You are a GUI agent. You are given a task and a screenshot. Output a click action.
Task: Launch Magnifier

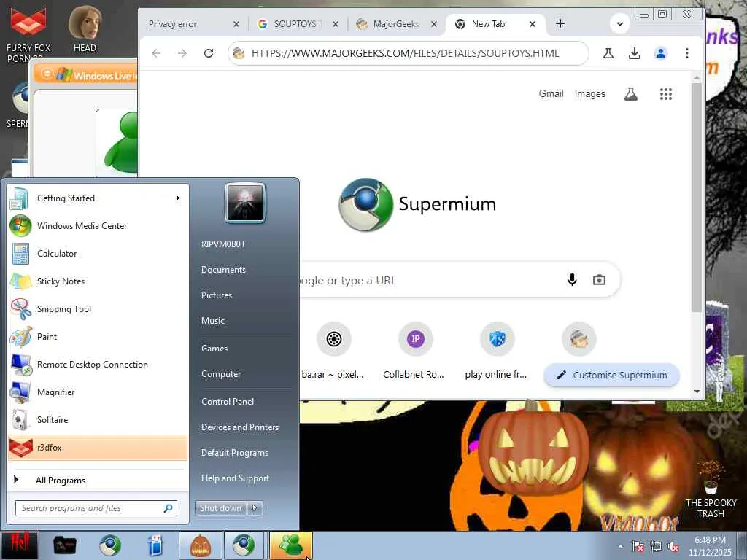pos(98,392)
